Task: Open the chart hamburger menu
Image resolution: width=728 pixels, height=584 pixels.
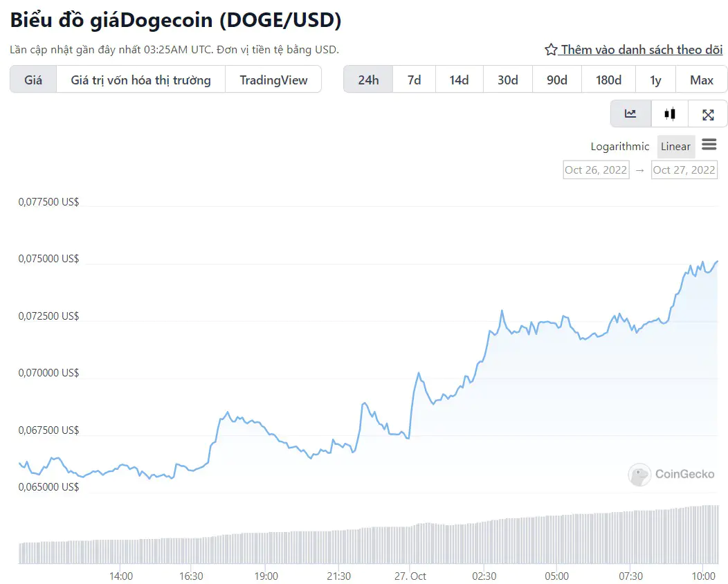Action: pos(709,145)
